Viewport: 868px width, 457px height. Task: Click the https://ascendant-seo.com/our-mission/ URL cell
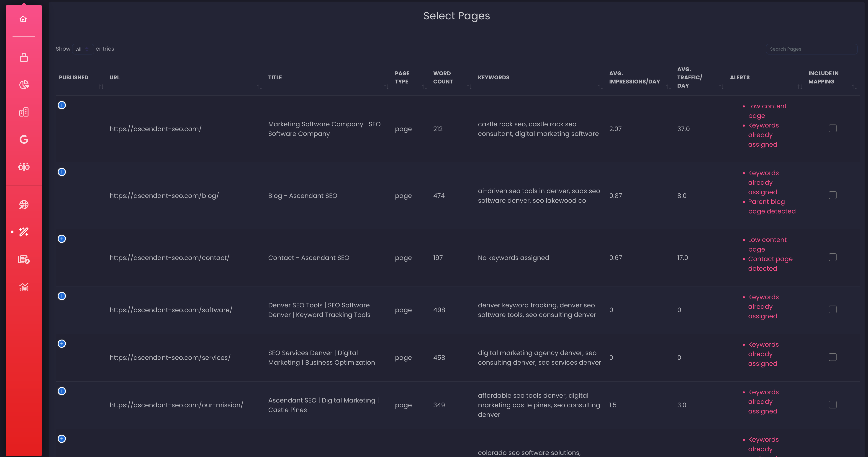point(176,405)
